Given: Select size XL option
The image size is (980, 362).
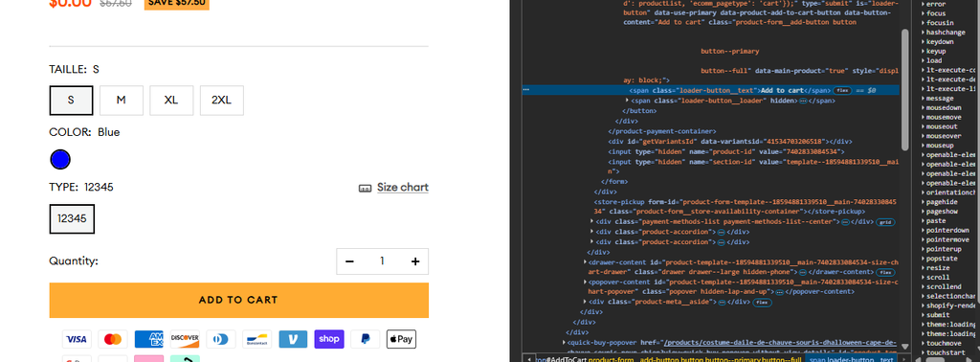Looking at the screenshot, I should tap(171, 100).
